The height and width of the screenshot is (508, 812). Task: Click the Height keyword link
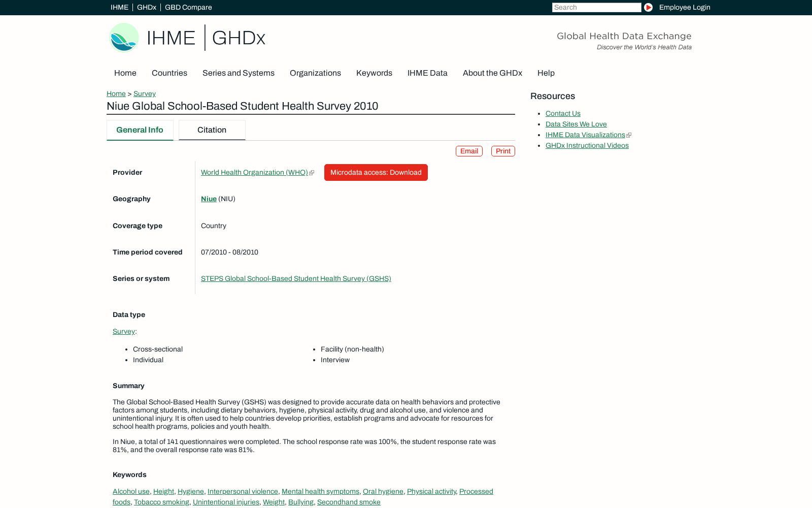[x=163, y=492]
